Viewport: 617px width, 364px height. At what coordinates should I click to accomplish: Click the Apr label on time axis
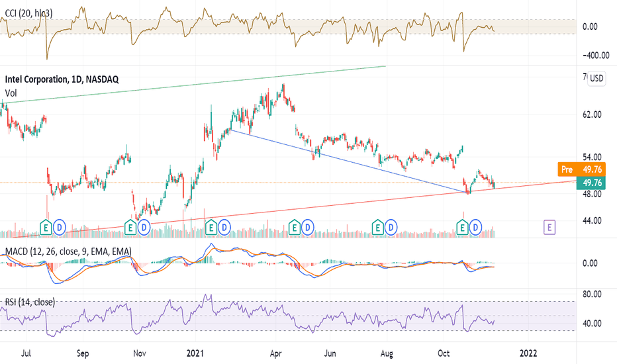pyautogui.click(x=276, y=353)
